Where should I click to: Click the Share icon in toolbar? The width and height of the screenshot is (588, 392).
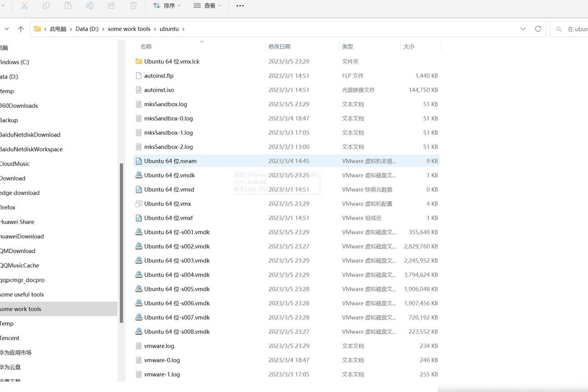112,5
